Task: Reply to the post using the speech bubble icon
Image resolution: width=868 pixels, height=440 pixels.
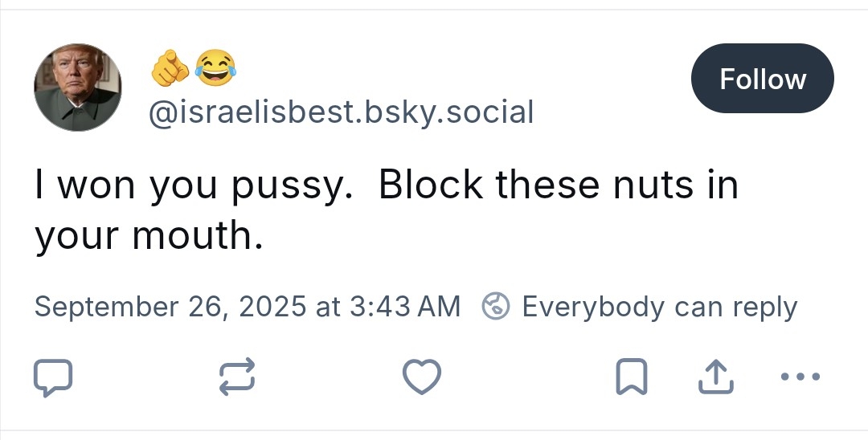Action: (x=54, y=377)
